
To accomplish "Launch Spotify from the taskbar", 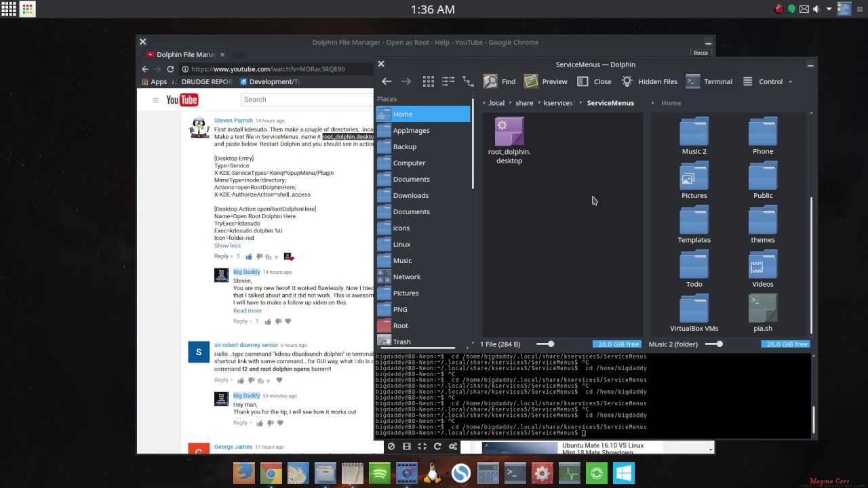I will [x=379, y=472].
